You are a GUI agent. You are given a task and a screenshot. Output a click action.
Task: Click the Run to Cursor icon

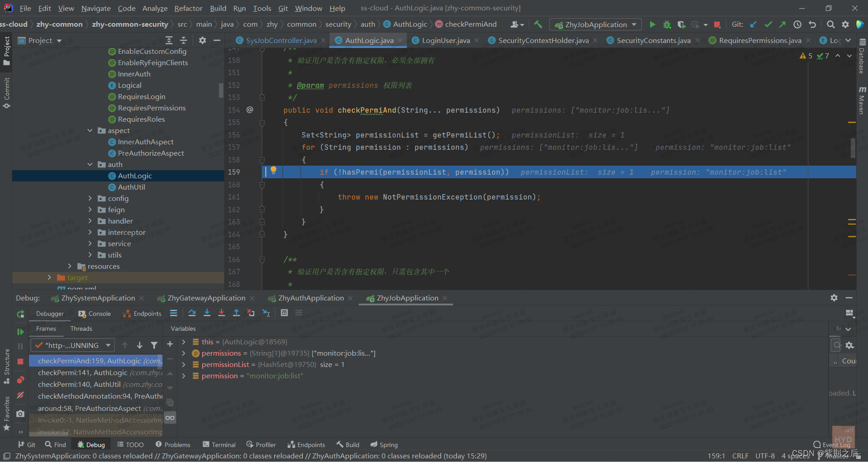click(266, 313)
